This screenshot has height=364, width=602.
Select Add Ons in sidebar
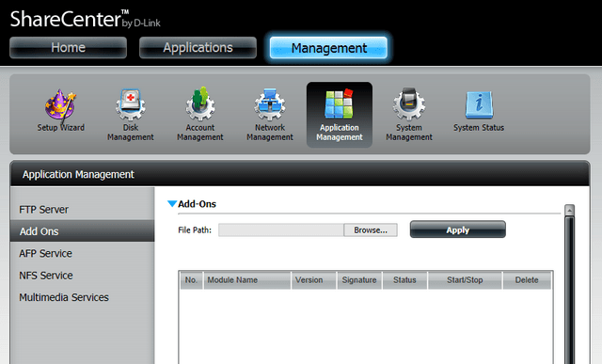coord(82,231)
